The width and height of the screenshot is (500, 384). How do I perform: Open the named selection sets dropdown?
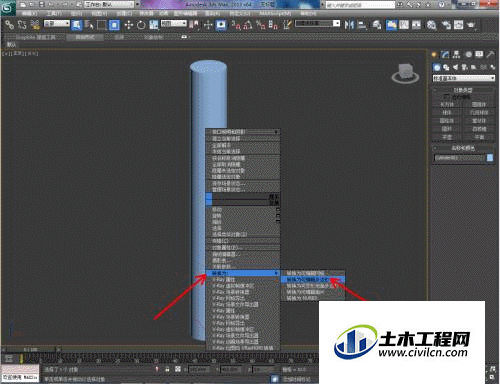(318, 24)
